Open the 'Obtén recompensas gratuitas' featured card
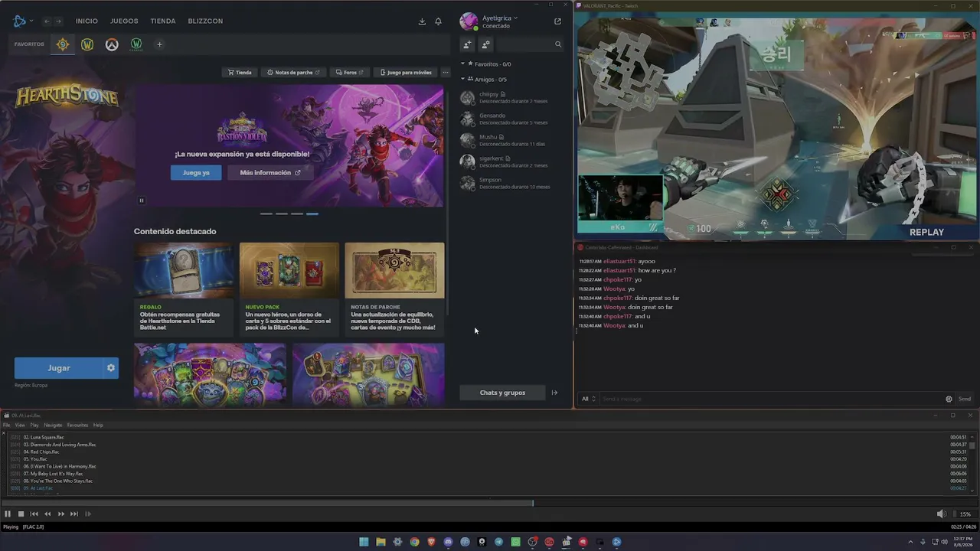The image size is (980, 551). point(184,289)
